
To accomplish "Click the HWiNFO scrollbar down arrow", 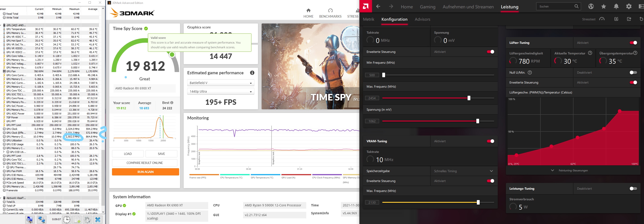I will (x=103, y=212).
